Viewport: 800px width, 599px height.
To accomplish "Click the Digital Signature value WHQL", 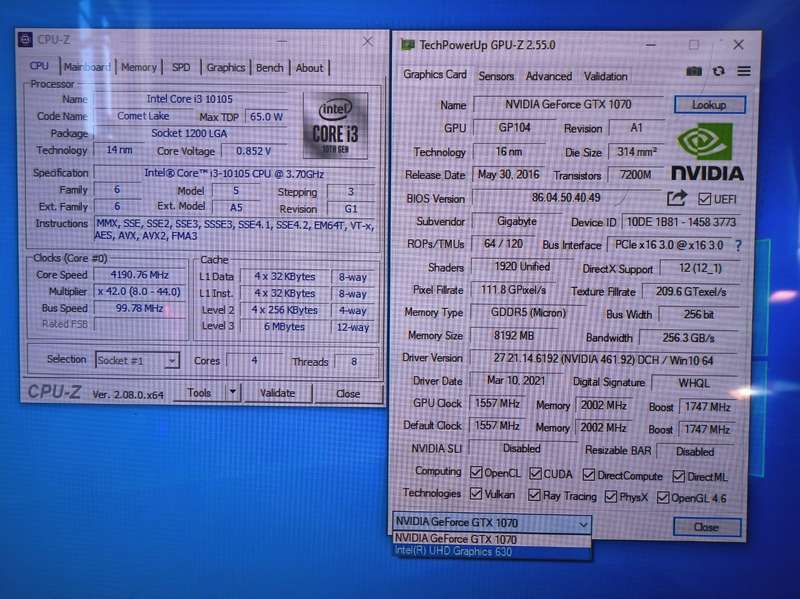I will pos(694,383).
